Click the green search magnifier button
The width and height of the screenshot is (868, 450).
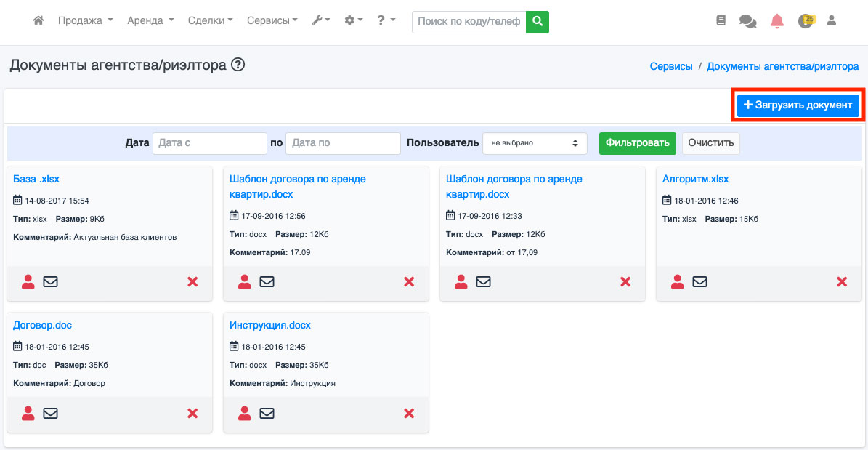[538, 22]
